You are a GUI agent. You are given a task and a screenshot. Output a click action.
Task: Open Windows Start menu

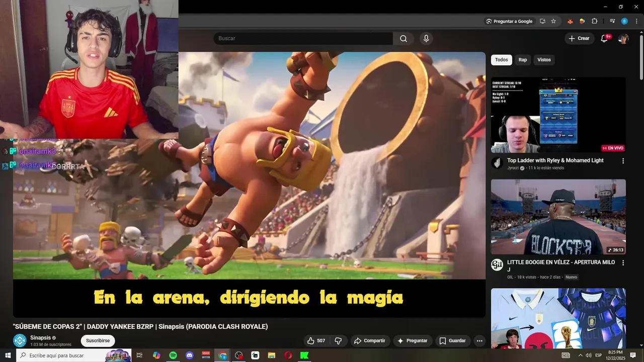pos(8,355)
